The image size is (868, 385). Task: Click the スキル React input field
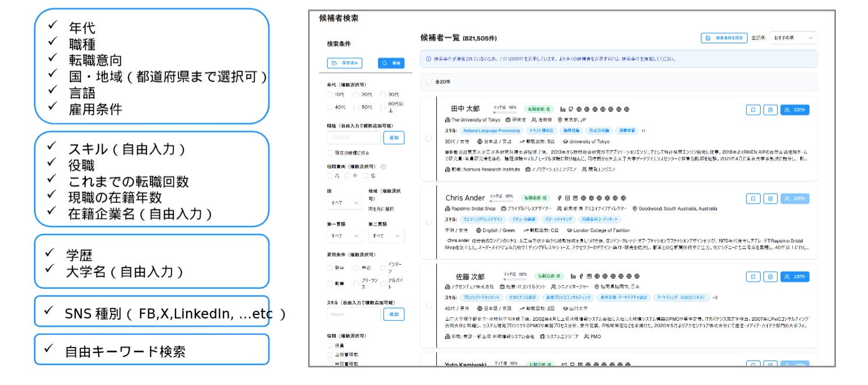pyautogui.click(x=353, y=314)
